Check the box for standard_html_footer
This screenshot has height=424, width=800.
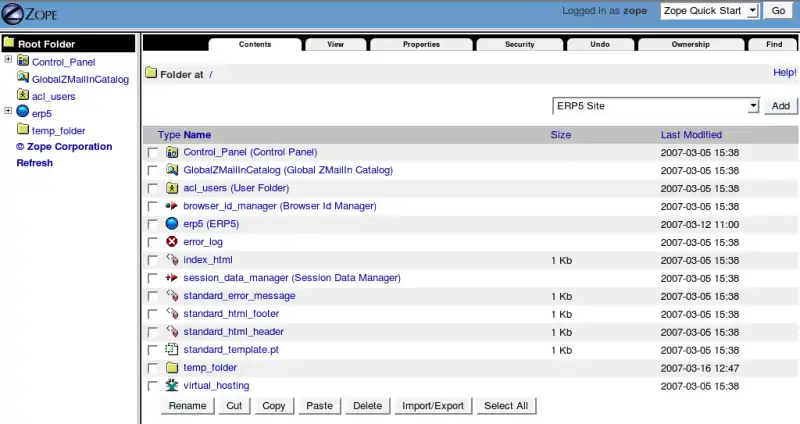point(153,315)
